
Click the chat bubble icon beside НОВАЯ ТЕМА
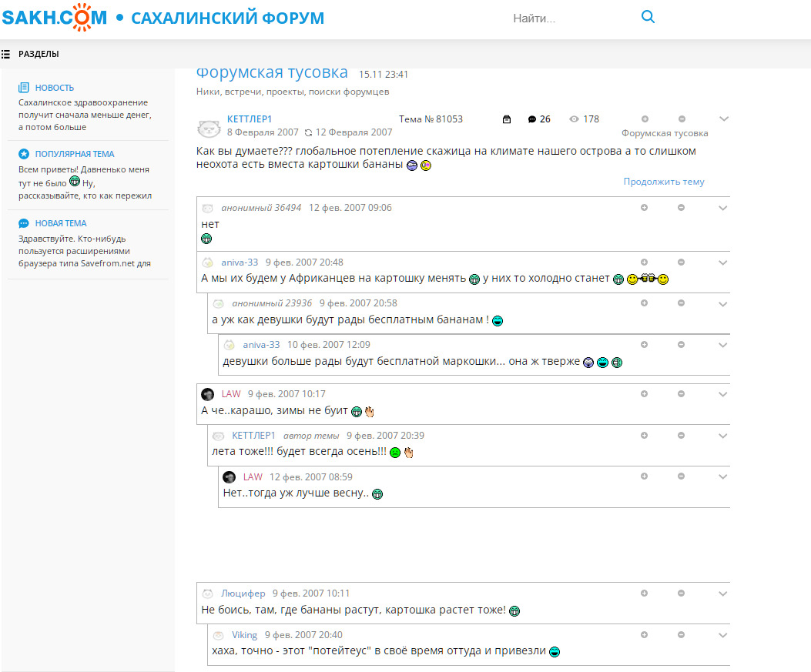coord(24,223)
